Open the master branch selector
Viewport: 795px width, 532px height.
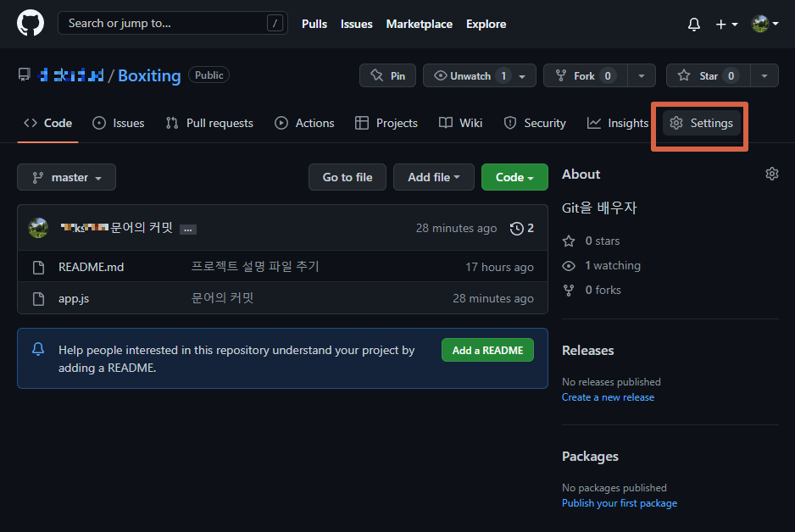click(x=66, y=177)
